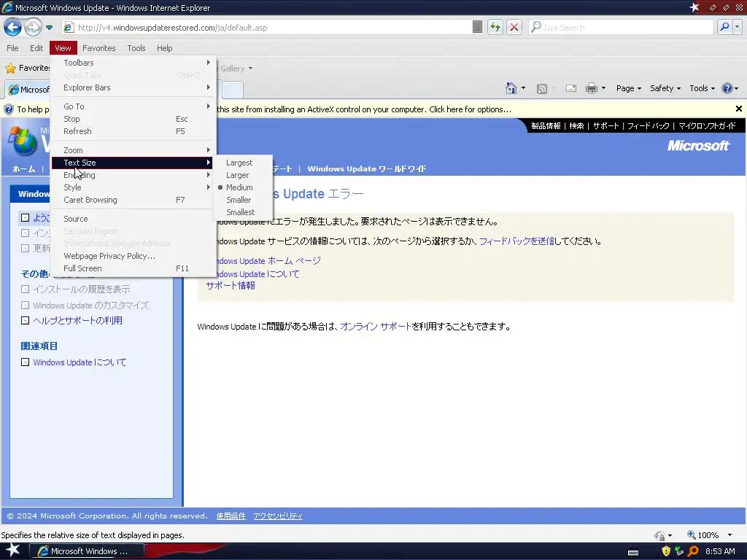Click the blue Help question mark icon

727,88
